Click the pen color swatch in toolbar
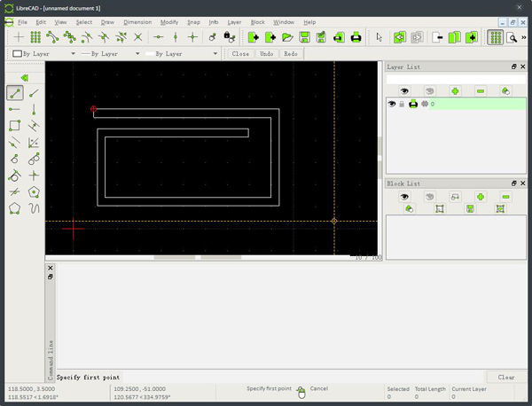 point(17,53)
